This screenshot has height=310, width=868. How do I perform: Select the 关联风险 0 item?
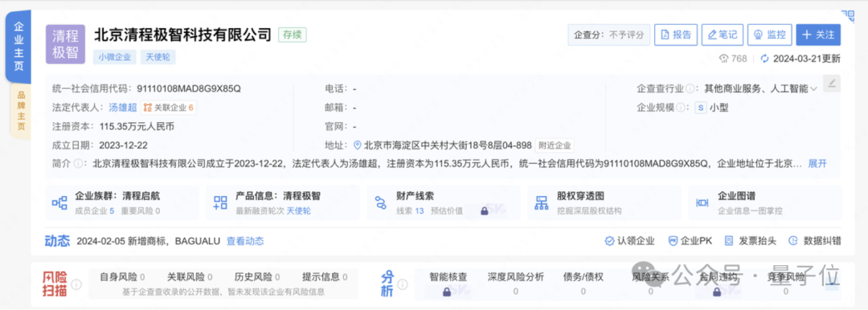coord(190,277)
